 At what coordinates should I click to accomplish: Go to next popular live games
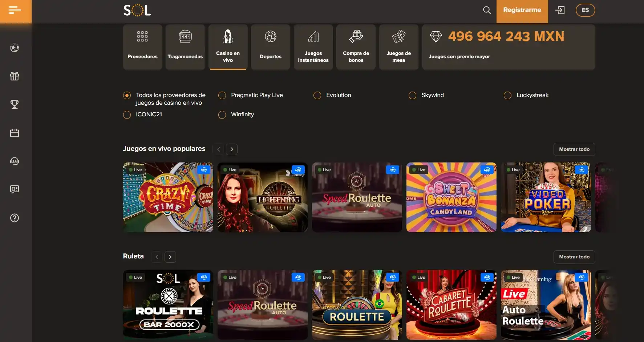tap(232, 149)
